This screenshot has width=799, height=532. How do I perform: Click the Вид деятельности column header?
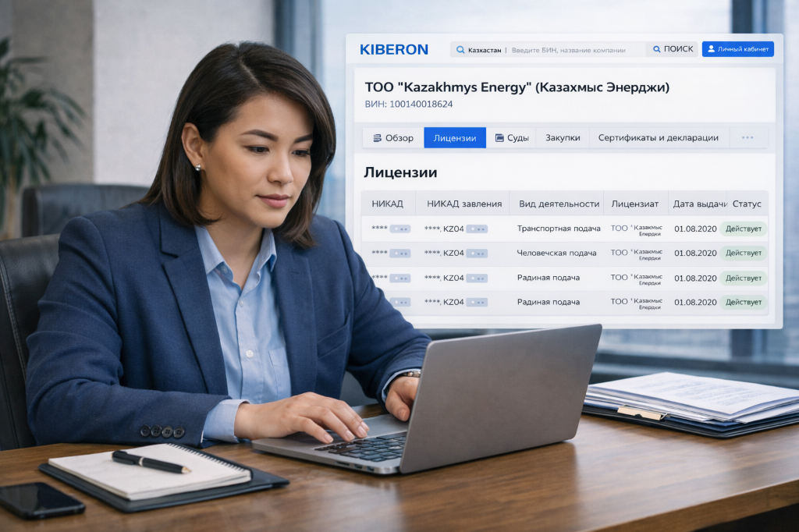(559, 204)
